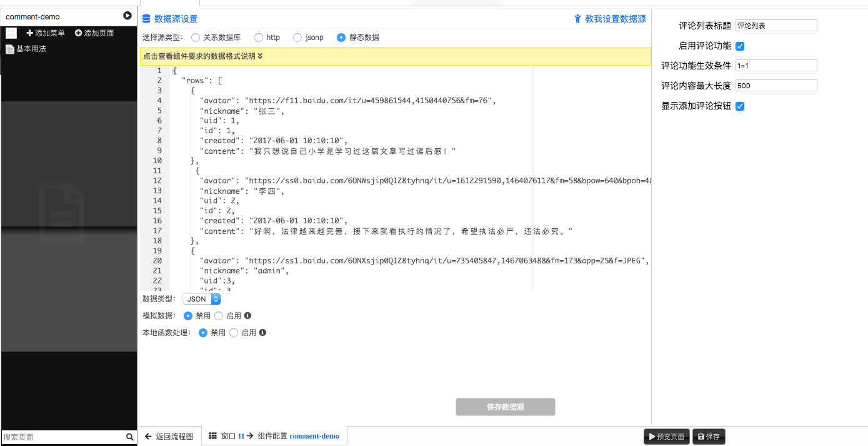The height and width of the screenshot is (446, 868).
Task: Click the grid icon above page list
Action: click(11, 33)
